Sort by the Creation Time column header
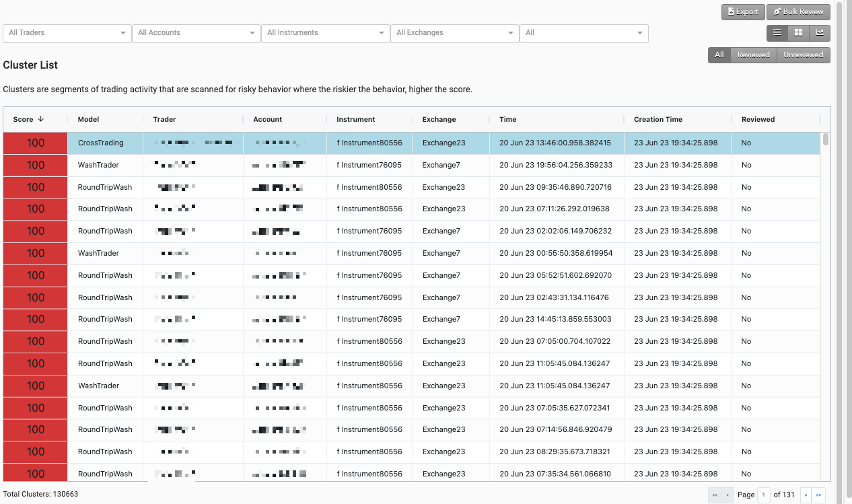The image size is (852, 504). [658, 120]
